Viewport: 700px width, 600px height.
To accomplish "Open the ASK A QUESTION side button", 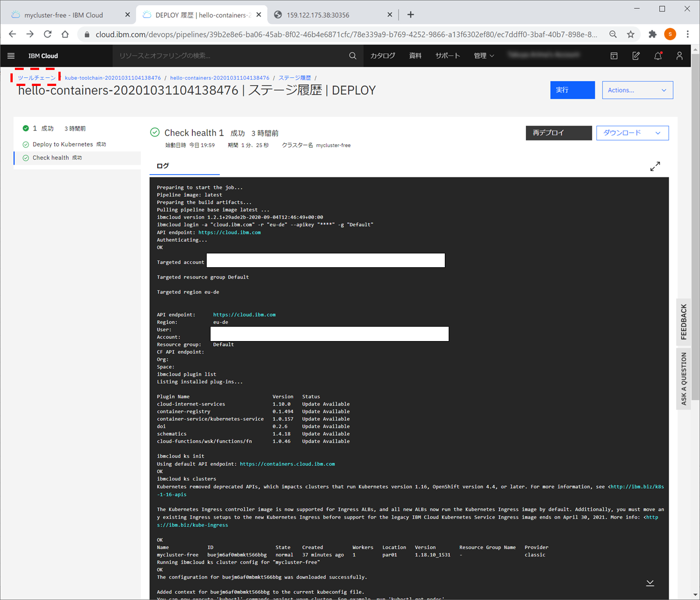I will (683, 379).
